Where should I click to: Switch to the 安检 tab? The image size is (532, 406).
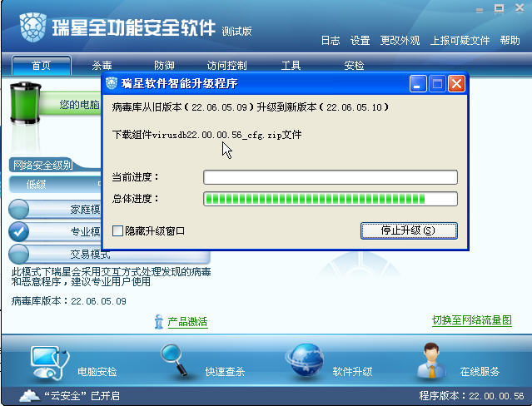pos(354,65)
